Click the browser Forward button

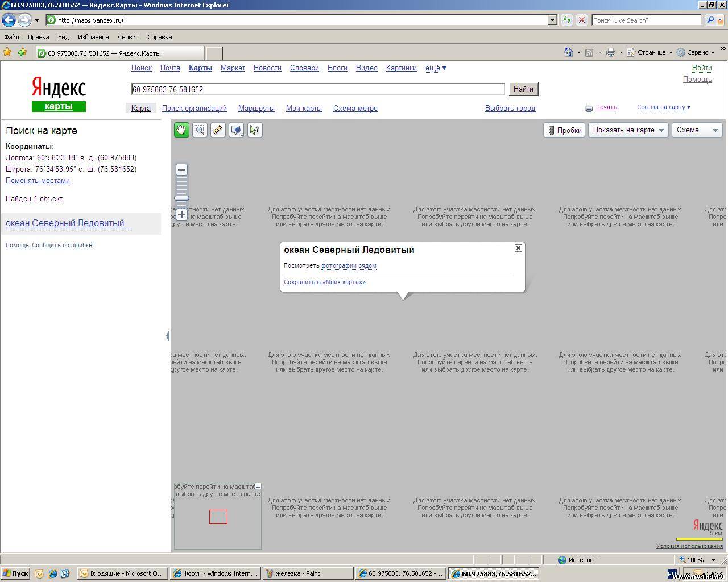pos(24,20)
